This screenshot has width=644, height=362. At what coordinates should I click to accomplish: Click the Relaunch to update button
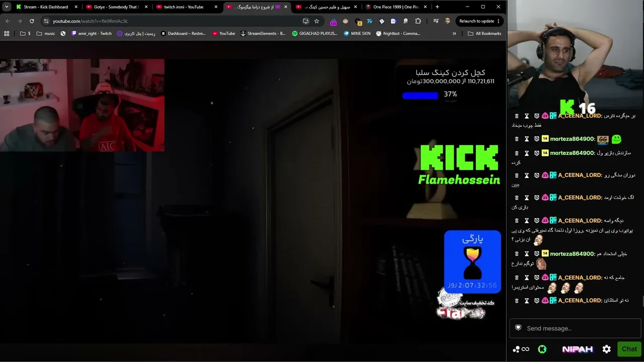click(477, 21)
